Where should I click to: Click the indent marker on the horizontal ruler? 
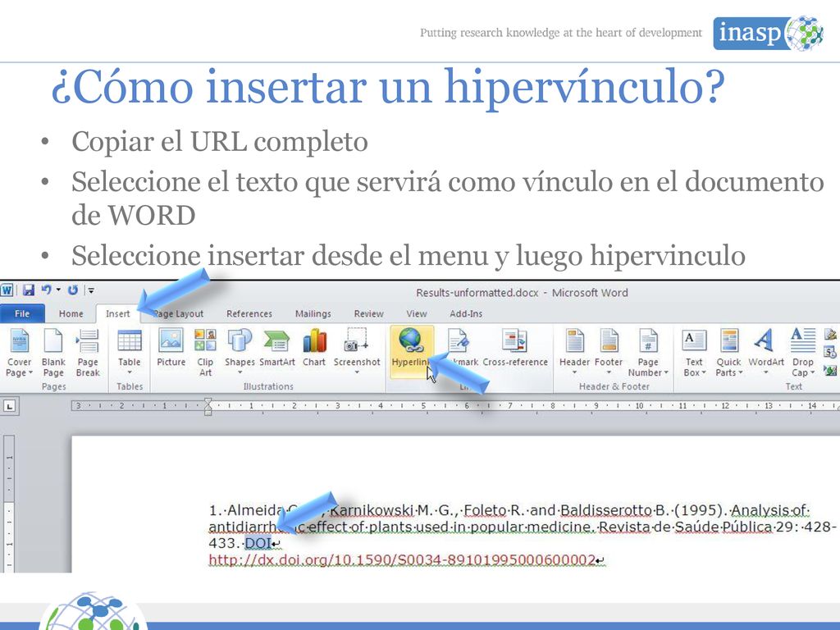(x=208, y=407)
